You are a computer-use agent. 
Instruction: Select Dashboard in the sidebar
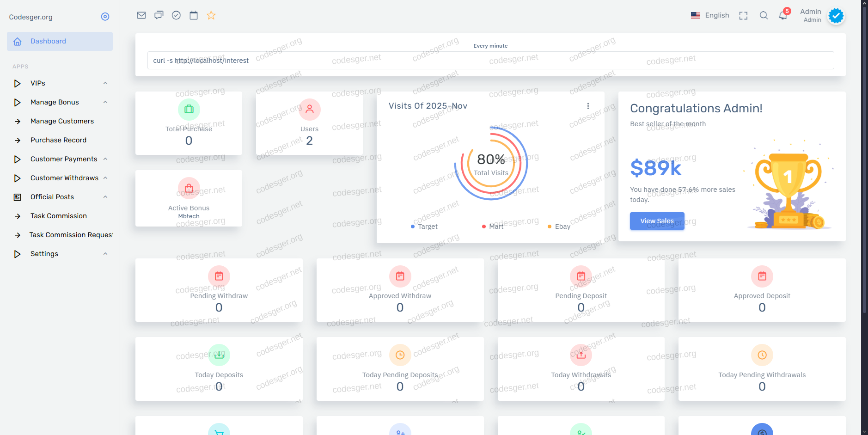(x=60, y=41)
